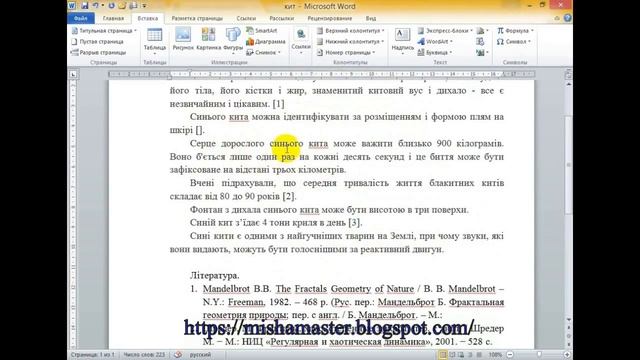Open the Фигуры shapes gallery
The height and width of the screenshot is (360, 640).
tap(233, 41)
